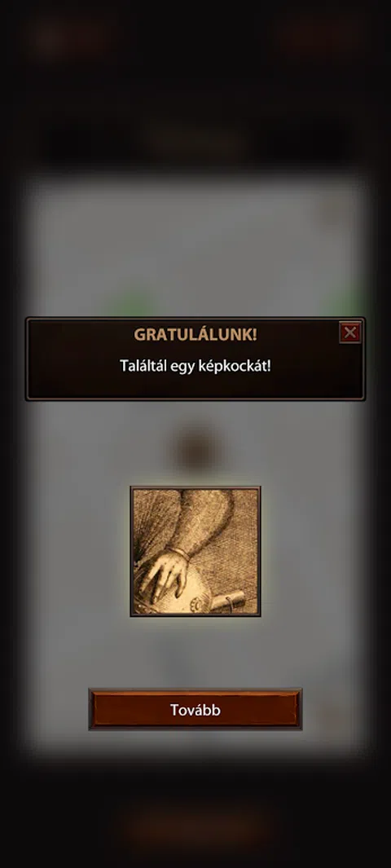
Task: Tap the Tovább button
Action: click(x=195, y=709)
